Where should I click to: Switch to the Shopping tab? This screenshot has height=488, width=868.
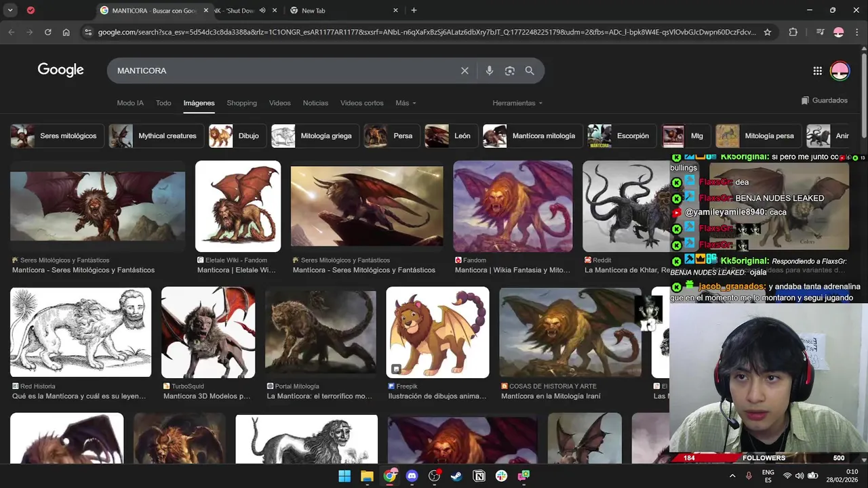[241, 103]
